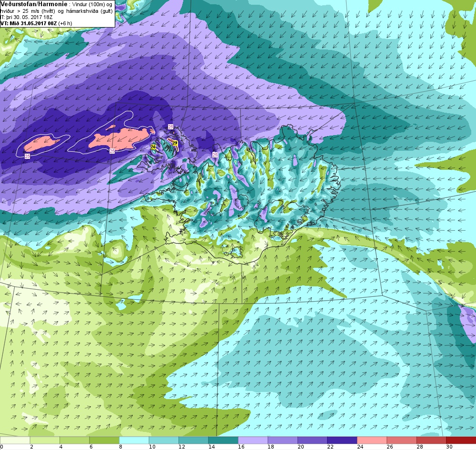
Task: Click the legend tick value '26'
Action: coord(390,447)
